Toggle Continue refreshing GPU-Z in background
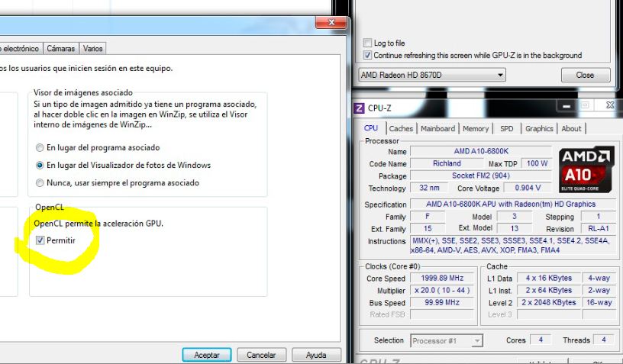The width and height of the screenshot is (623, 364). pos(367,55)
